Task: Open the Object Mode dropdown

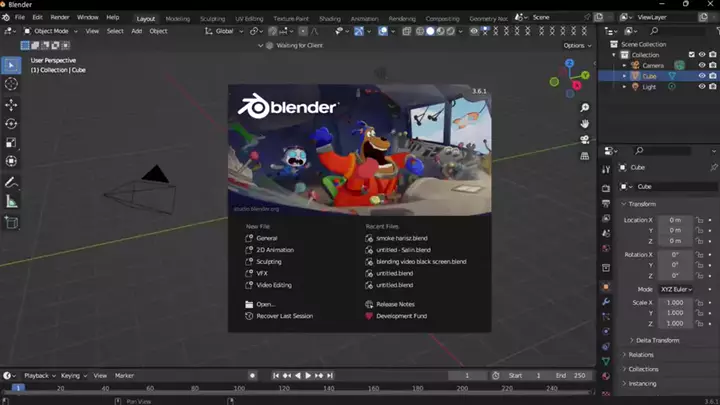Action: [50, 31]
